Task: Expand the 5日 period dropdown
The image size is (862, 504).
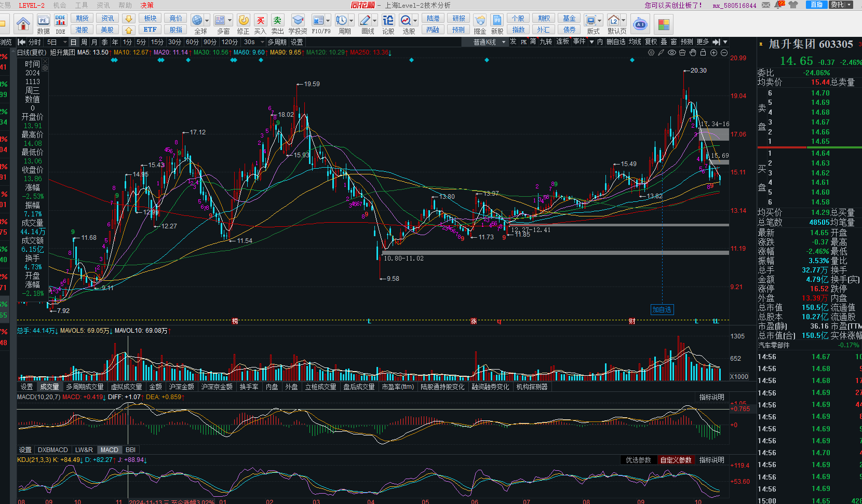Action: click(65, 42)
